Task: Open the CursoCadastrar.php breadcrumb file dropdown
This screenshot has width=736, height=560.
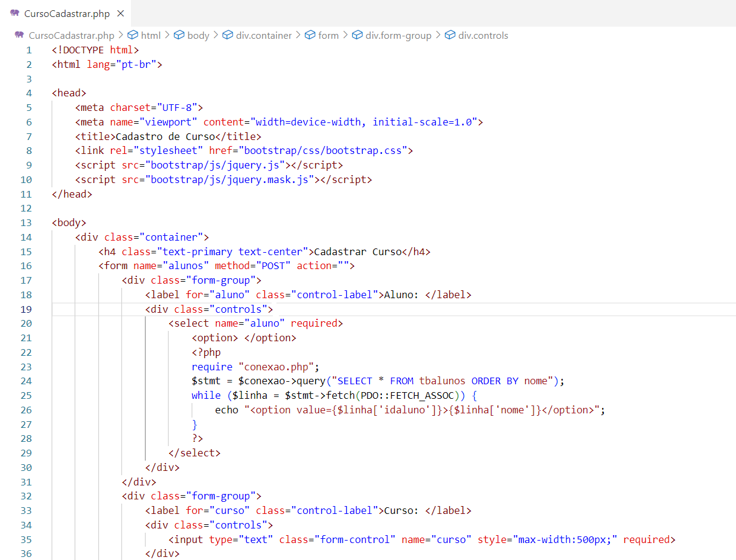Action: point(72,35)
